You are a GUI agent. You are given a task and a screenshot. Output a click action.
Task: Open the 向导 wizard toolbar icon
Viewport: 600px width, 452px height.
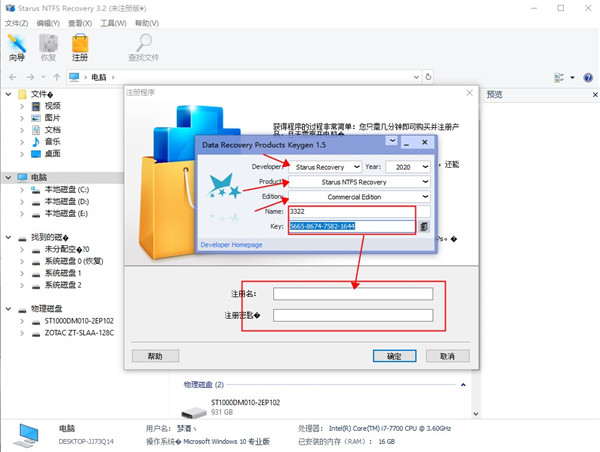17,47
